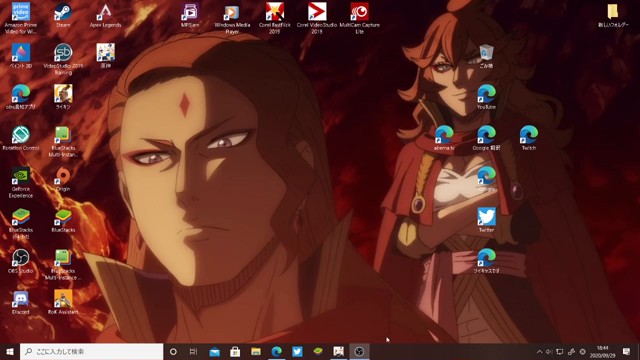Select Corel VideoStudio 2019 desktop icon
The width and height of the screenshot is (640, 360).
pyautogui.click(x=317, y=18)
